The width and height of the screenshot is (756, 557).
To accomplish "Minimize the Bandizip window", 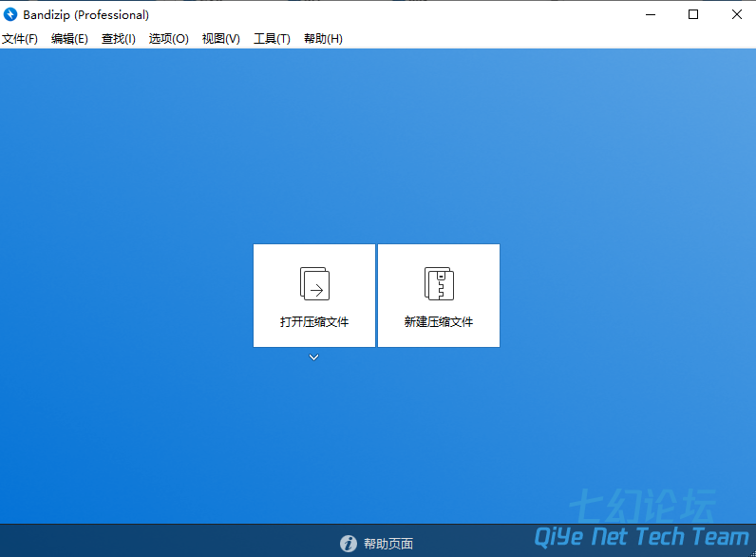I will [651, 14].
